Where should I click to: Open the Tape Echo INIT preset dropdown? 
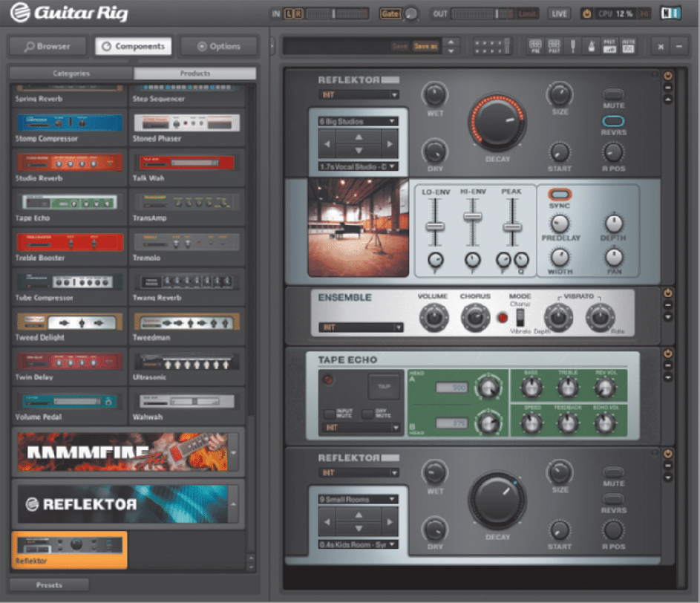(x=362, y=428)
